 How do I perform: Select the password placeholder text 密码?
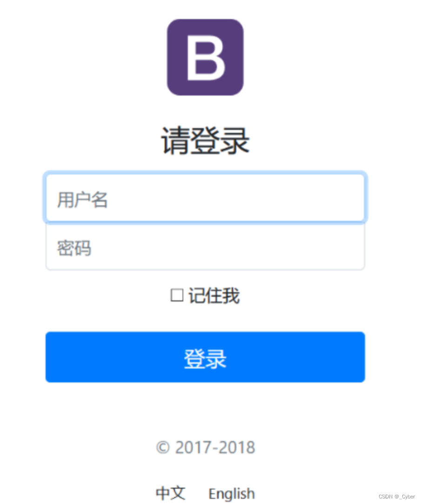74,248
